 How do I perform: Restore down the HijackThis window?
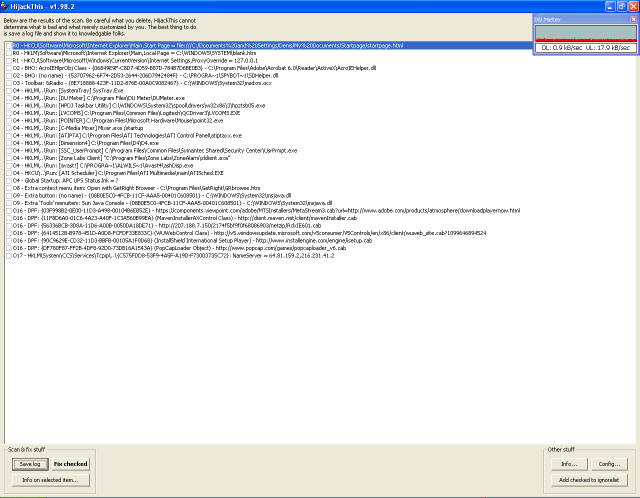[x=622, y=6]
